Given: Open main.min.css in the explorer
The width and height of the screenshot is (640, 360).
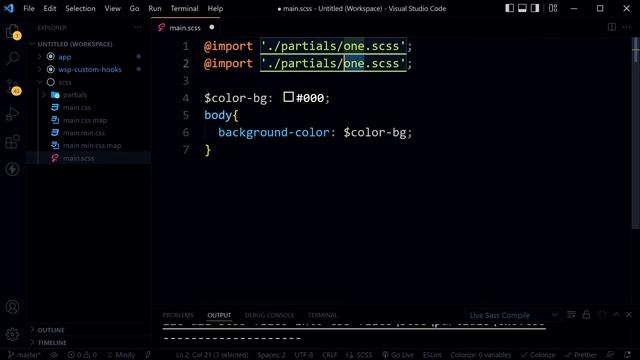Looking at the screenshot, I should click(84, 133).
